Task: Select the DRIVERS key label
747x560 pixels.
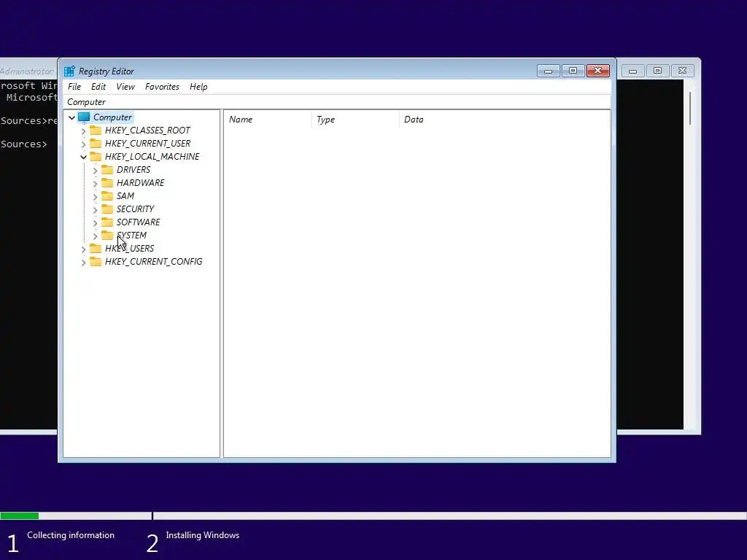Action: click(133, 169)
